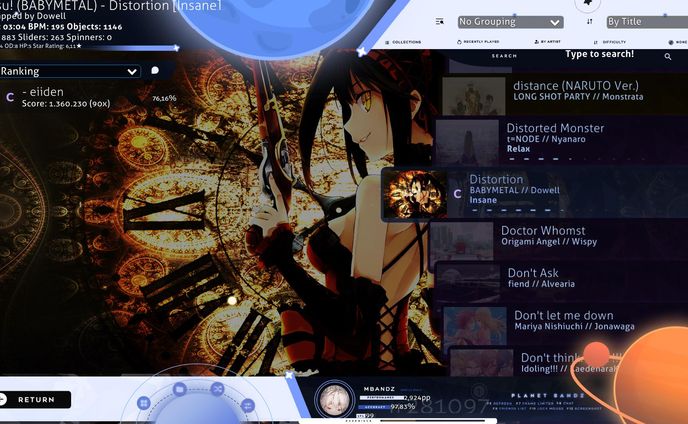688x424 pixels.
Task: Click the MBANDZ username
Action: click(379, 389)
